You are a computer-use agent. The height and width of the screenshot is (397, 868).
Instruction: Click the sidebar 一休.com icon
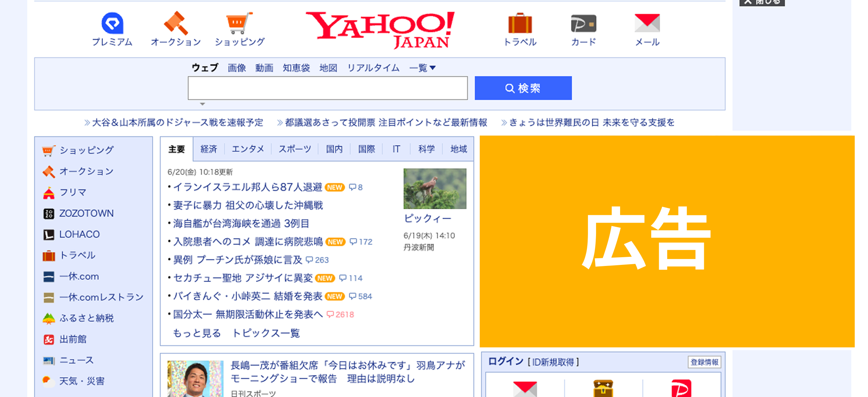(x=49, y=276)
